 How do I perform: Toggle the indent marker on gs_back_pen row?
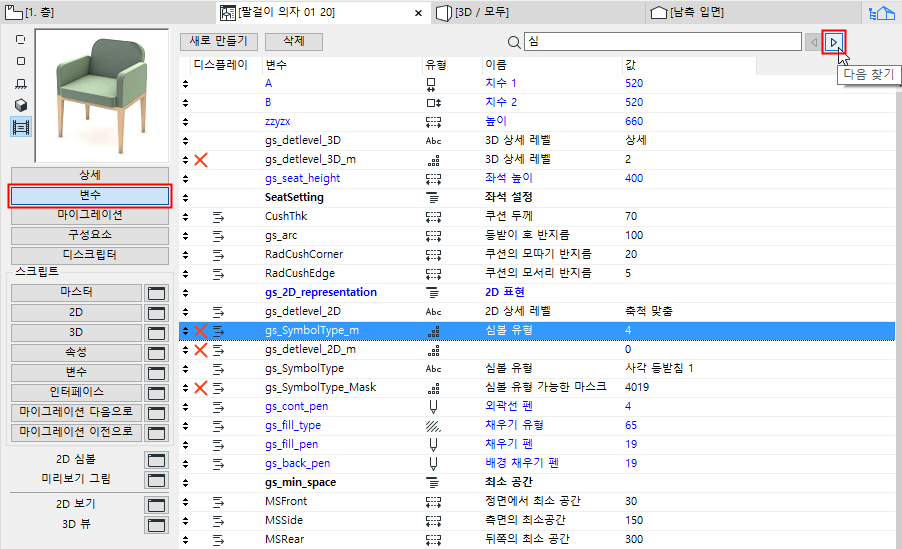[x=218, y=464]
